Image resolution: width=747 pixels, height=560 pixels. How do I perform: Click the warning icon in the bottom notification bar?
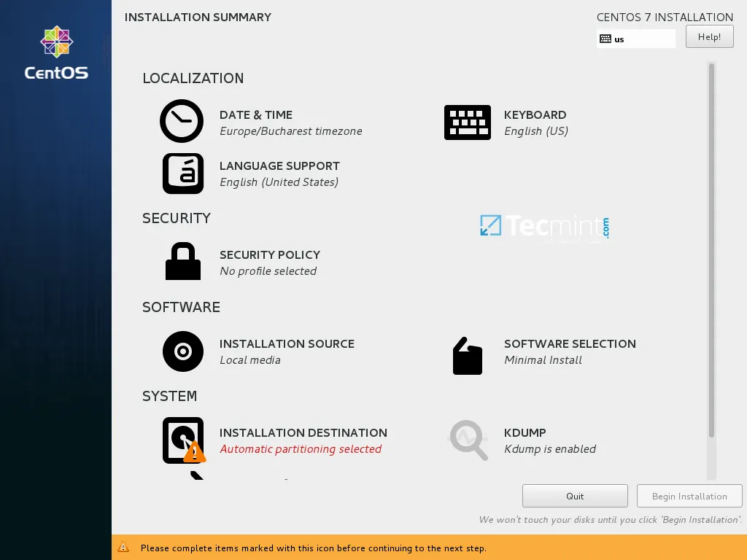click(x=124, y=548)
